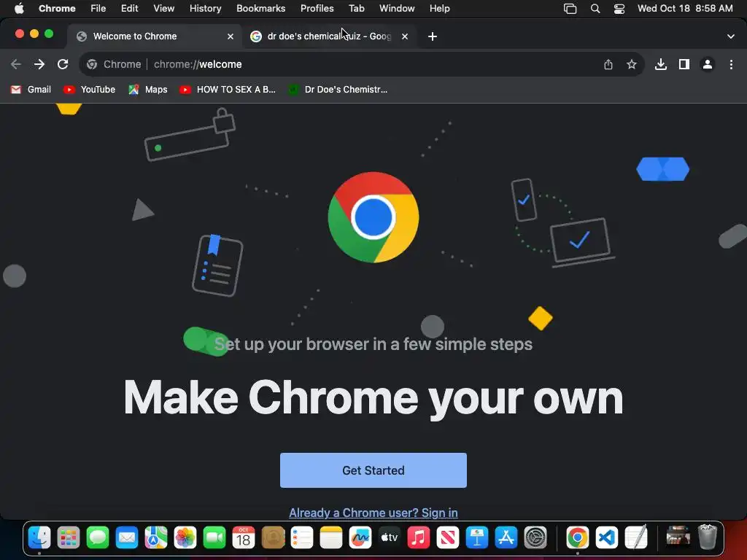This screenshot has width=747, height=560.
Task: Open Visual Studio Code from the dock
Action: point(606,538)
